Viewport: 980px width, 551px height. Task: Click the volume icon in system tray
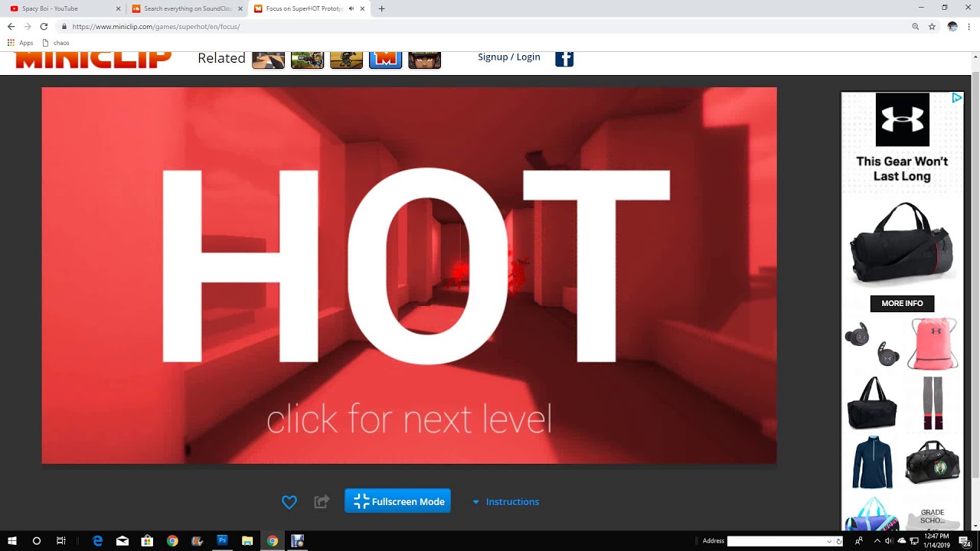[x=889, y=541]
